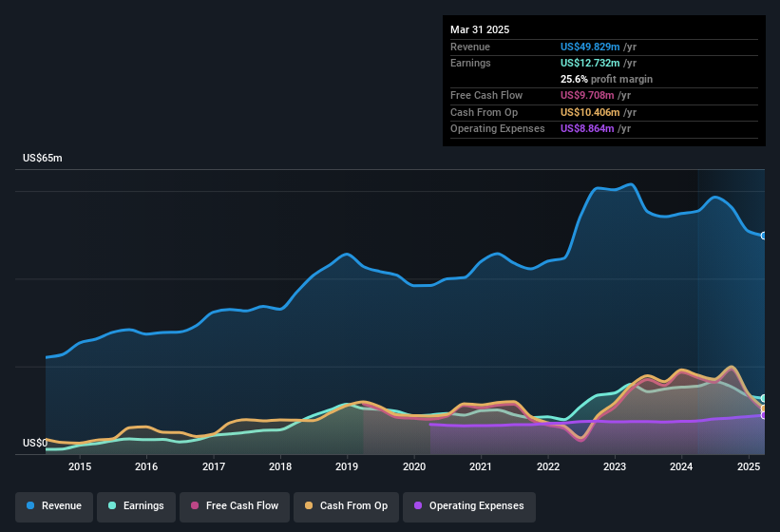This screenshot has width=780, height=532.
Task: Click the 2017 x-axis label
Action: [x=214, y=466]
